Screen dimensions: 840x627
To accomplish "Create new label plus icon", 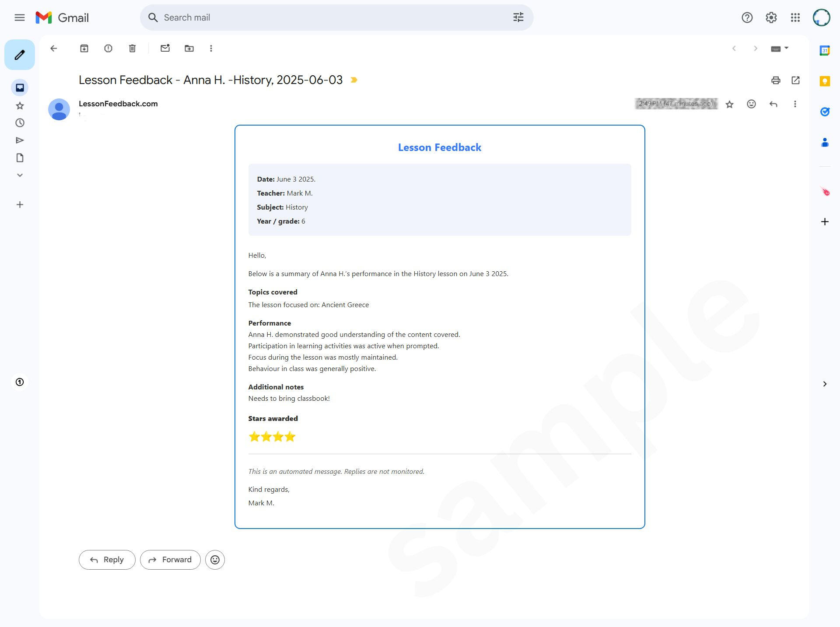I will (x=20, y=204).
